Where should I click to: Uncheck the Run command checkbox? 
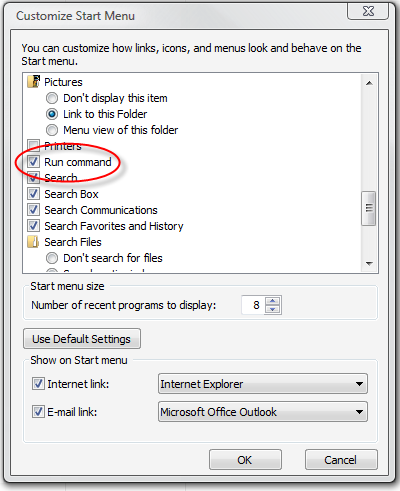(x=33, y=162)
